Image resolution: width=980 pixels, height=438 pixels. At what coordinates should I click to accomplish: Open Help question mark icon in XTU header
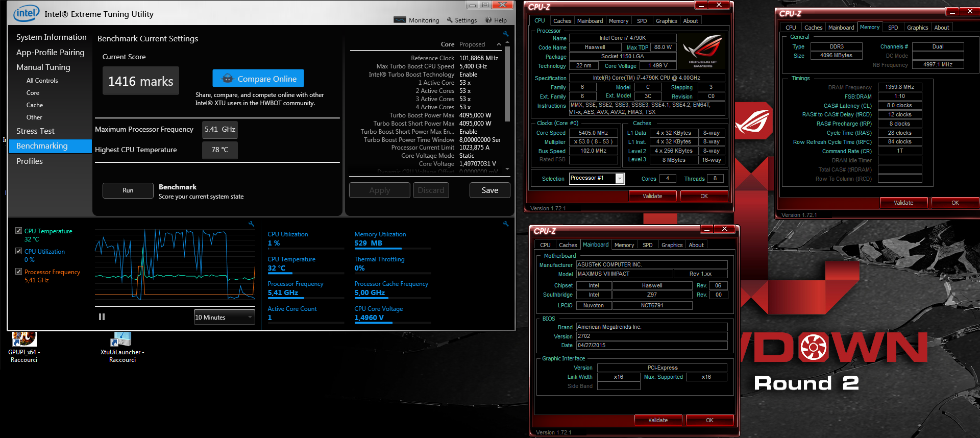pos(488,20)
